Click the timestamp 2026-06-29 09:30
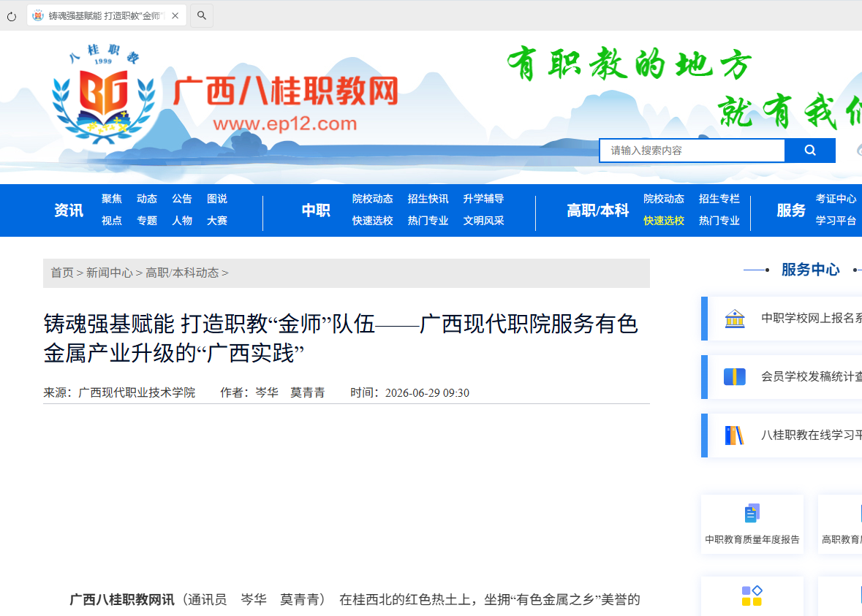The width and height of the screenshot is (862, 616). pyautogui.click(x=427, y=393)
